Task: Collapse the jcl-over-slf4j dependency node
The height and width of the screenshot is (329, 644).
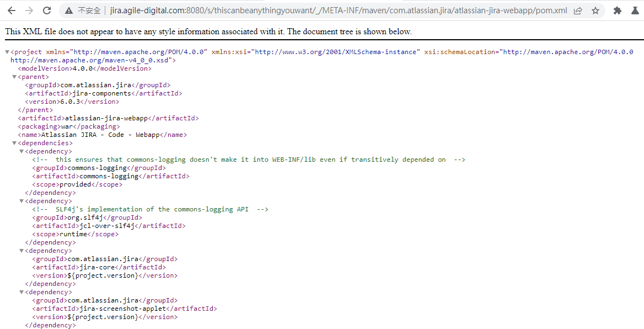Action: point(22,201)
